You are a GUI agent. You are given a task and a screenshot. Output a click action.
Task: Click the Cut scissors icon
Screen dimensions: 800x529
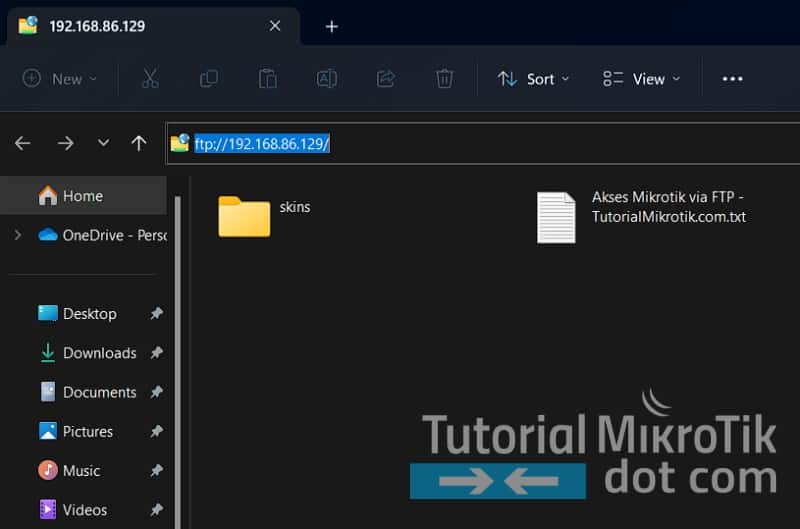click(150, 79)
